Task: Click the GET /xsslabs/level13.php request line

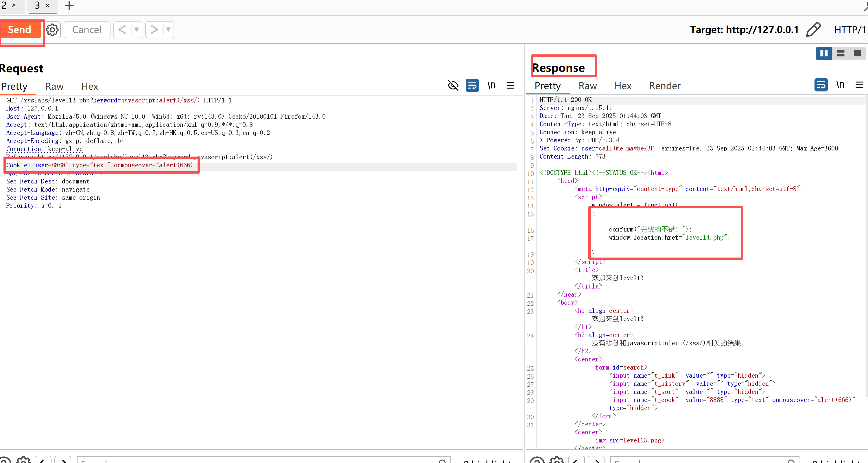Action: [x=119, y=100]
